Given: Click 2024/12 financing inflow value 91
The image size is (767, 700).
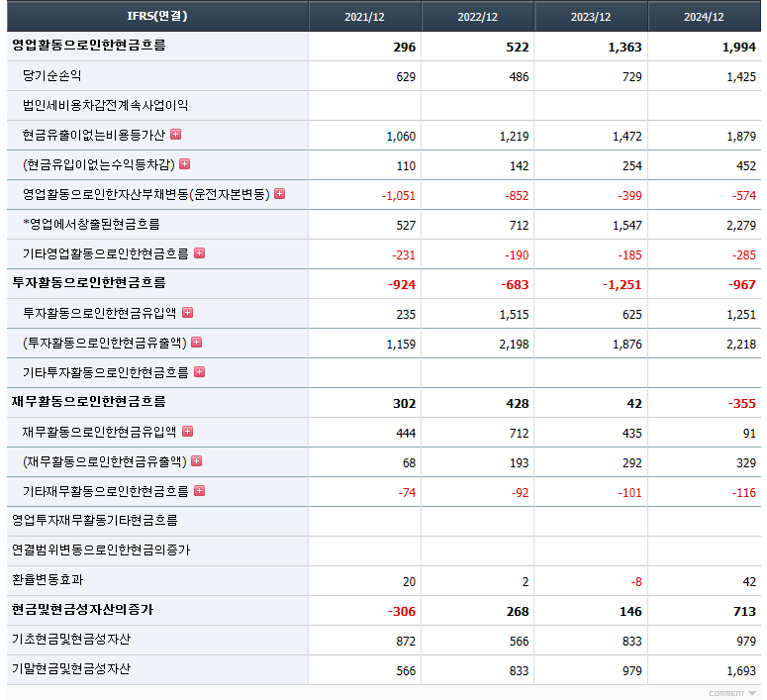Looking at the screenshot, I should (749, 434).
